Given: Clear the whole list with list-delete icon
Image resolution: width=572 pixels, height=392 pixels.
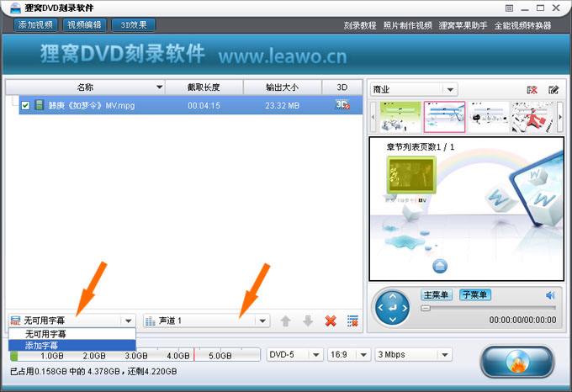Looking at the screenshot, I should (352, 320).
